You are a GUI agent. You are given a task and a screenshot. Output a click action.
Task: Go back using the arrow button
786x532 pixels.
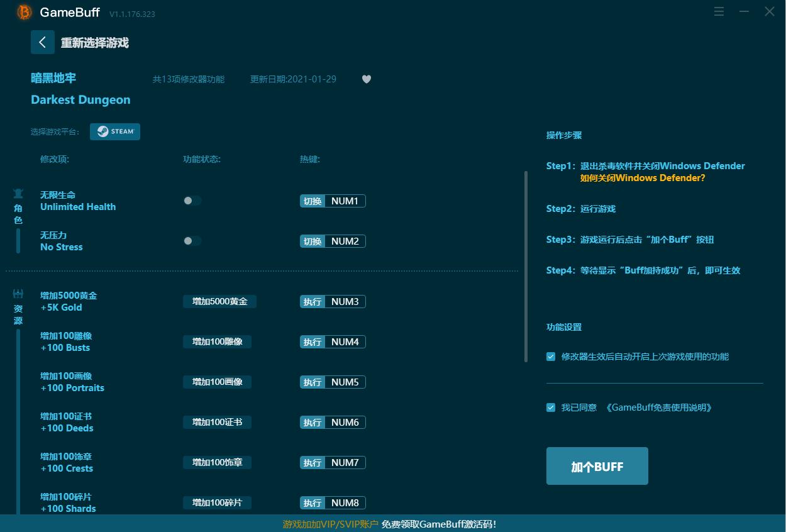(43, 42)
